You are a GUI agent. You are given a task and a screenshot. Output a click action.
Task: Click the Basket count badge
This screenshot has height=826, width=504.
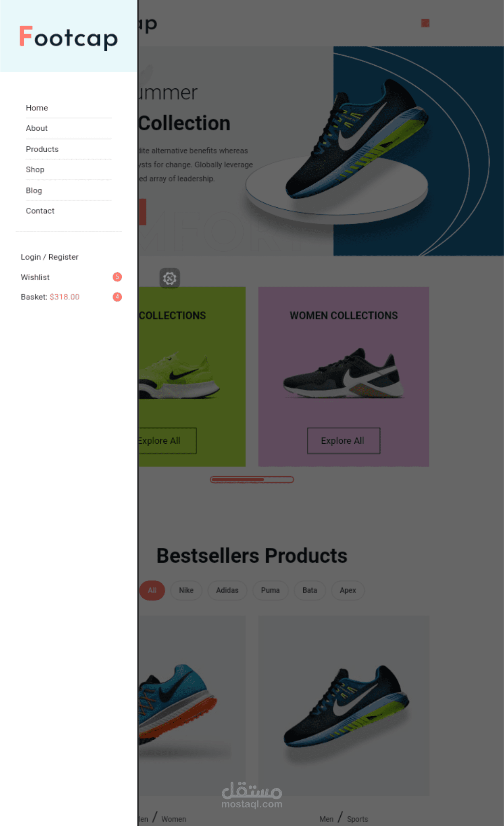tap(117, 297)
